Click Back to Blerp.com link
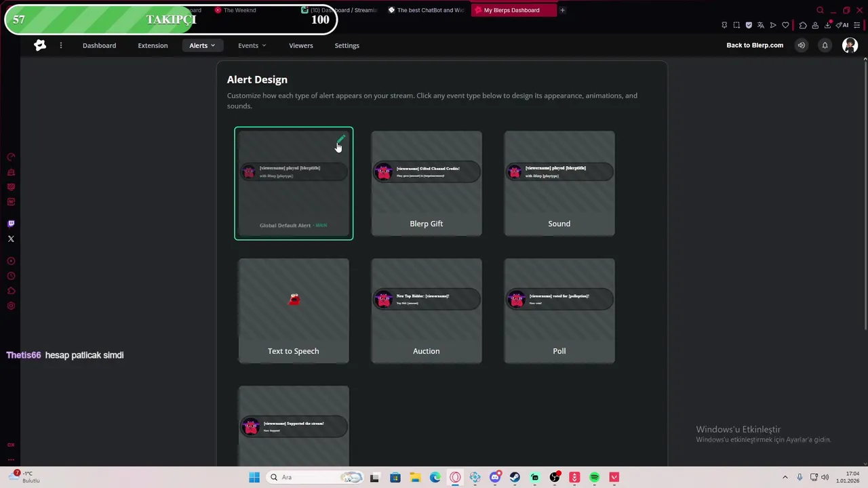 click(x=755, y=45)
